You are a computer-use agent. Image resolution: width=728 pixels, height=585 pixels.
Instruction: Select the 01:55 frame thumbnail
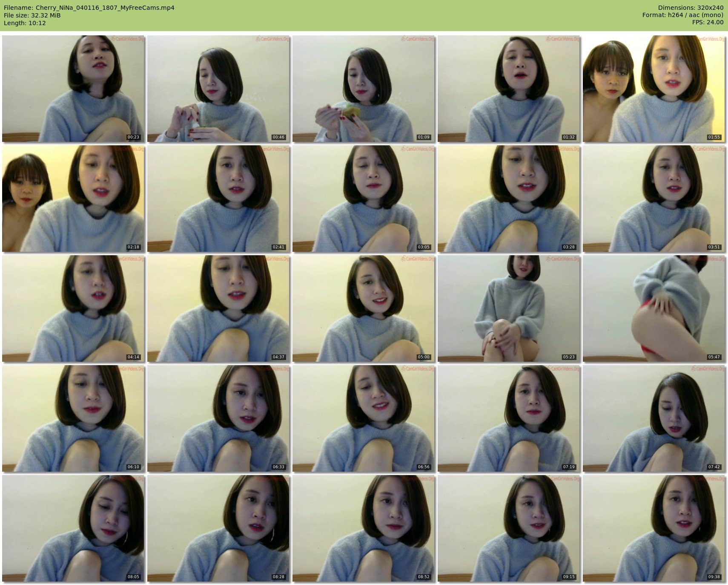coord(654,89)
